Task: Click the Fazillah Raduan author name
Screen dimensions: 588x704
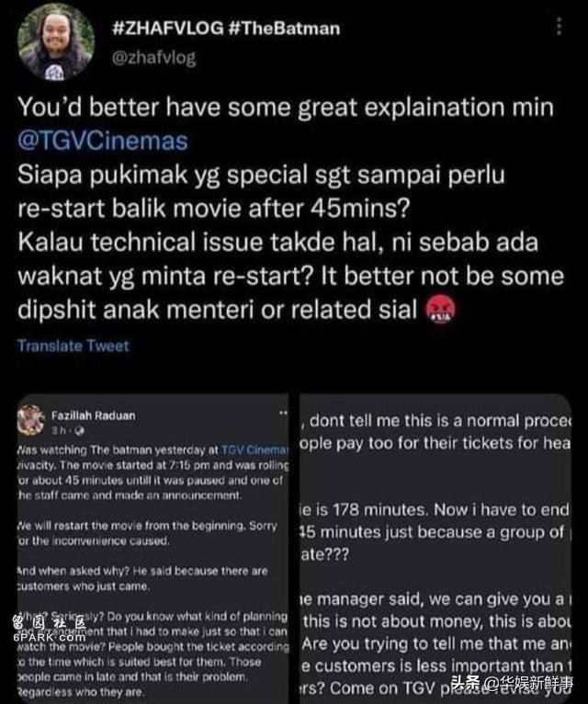Action: click(x=94, y=415)
